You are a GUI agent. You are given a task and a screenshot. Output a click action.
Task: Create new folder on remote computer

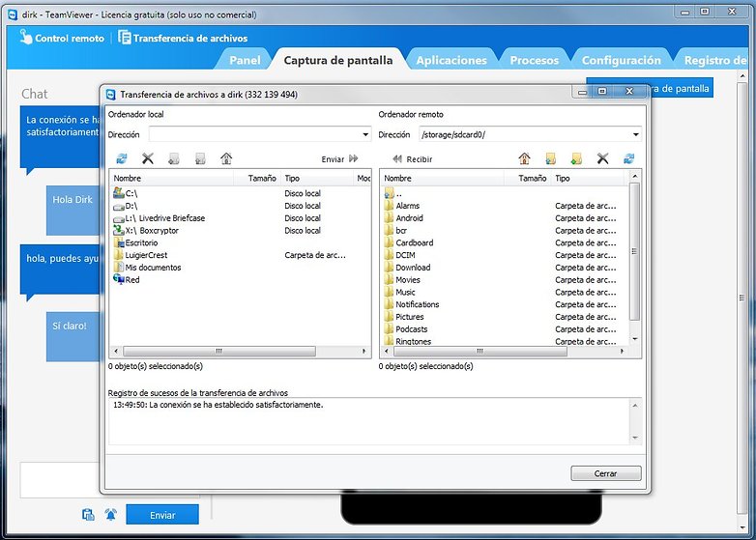(x=576, y=158)
